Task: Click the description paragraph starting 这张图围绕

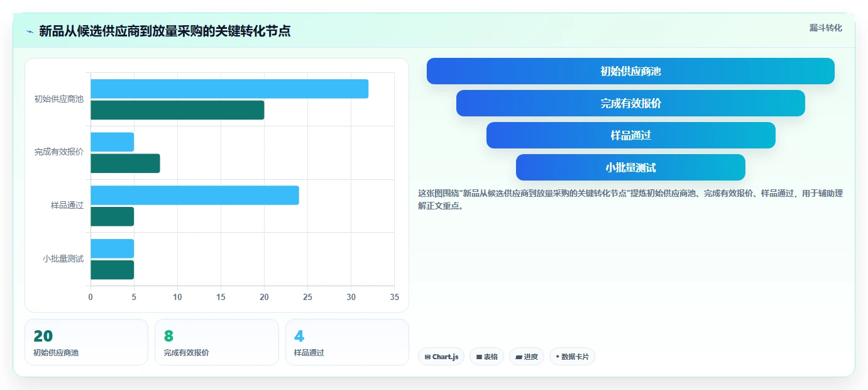Action: pos(630,199)
